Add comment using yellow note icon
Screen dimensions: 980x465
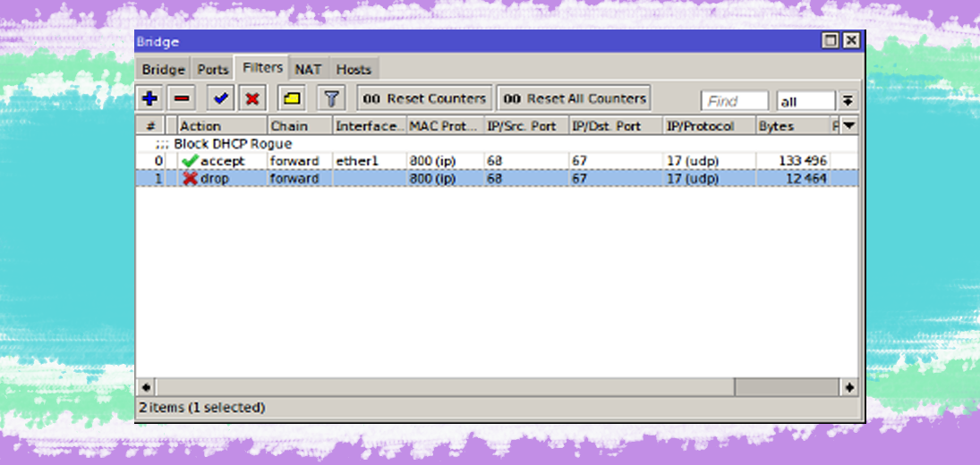point(291,98)
